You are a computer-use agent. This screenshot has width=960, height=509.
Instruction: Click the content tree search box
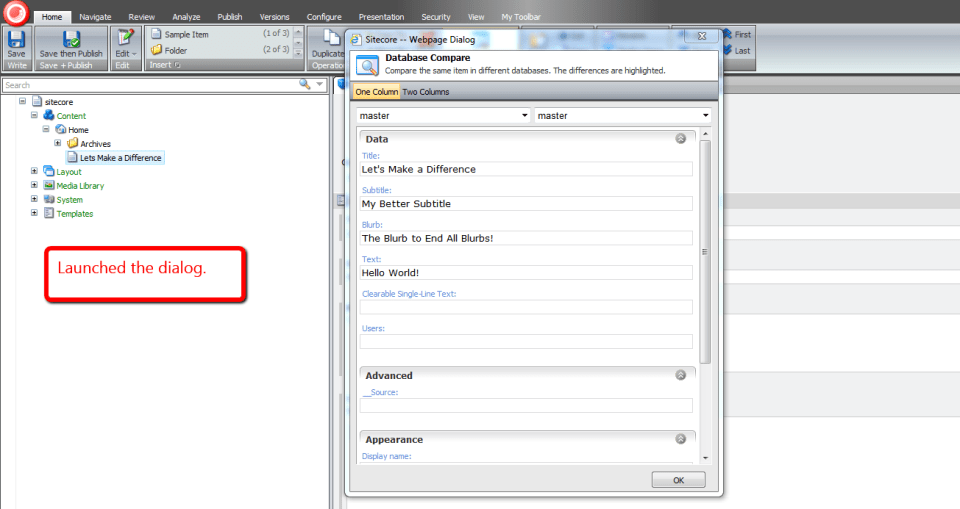tap(150, 85)
